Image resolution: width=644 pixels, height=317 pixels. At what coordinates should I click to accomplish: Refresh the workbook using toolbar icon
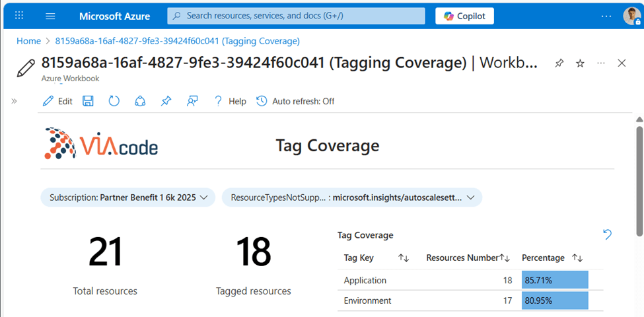pos(114,101)
